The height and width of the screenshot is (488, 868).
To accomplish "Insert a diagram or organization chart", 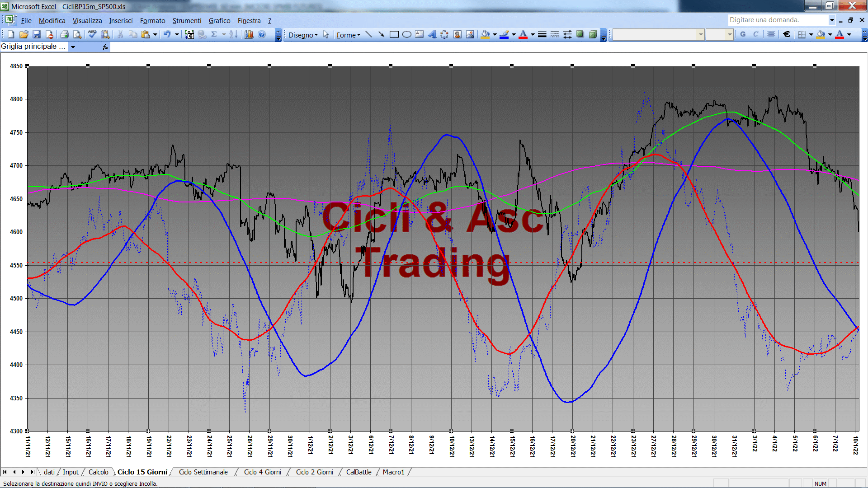I will point(445,34).
